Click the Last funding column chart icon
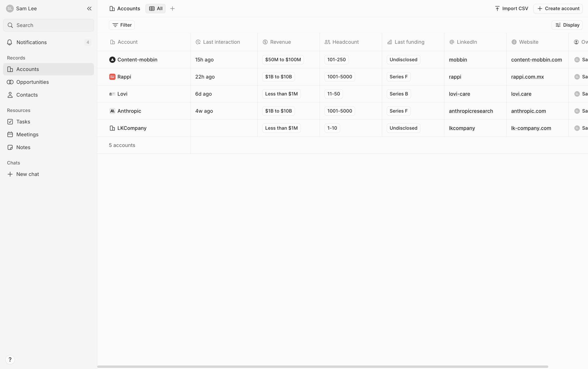 (390, 42)
